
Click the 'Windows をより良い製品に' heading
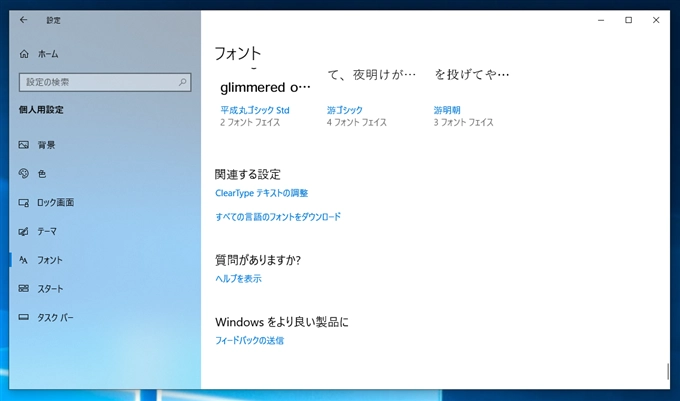click(x=282, y=322)
